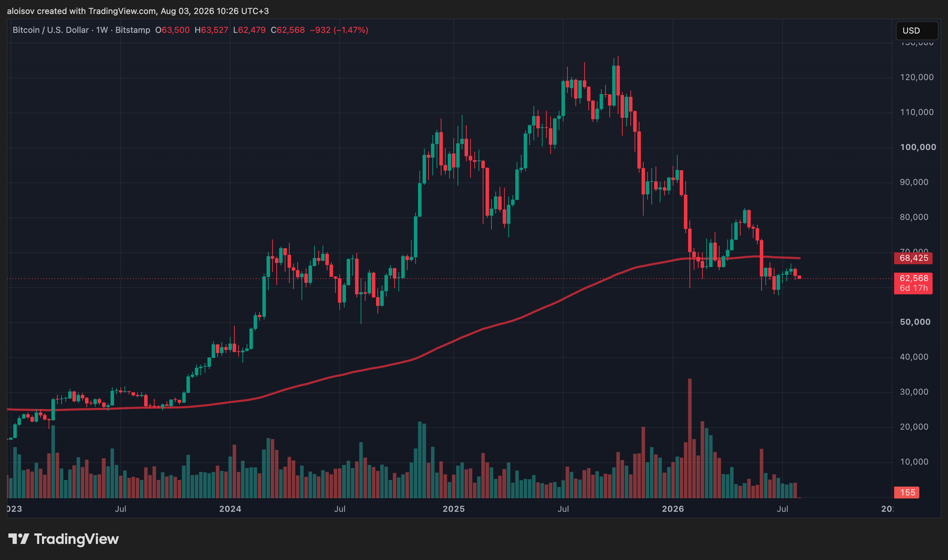This screenshot has width=948, height=560.
Task: Click the 6d 17h bar countdown
Action: point(913,288)
